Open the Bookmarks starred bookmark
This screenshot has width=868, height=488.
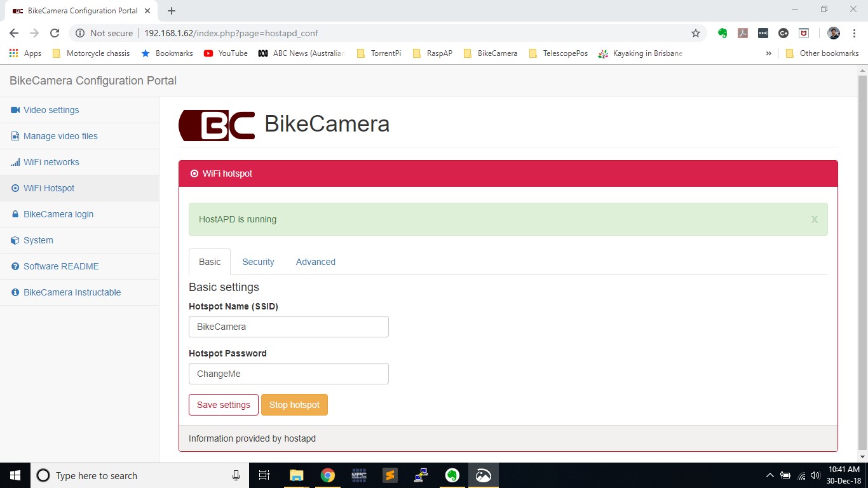[x=167, y=53]
